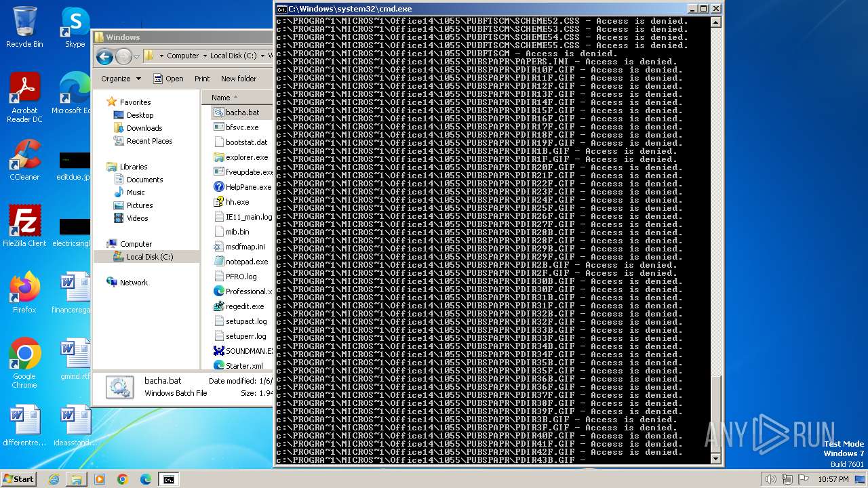Image resolution: width=868 pixels, height=488 pixels.
Task: Open the Start menu
Action: tap(18, 479)
